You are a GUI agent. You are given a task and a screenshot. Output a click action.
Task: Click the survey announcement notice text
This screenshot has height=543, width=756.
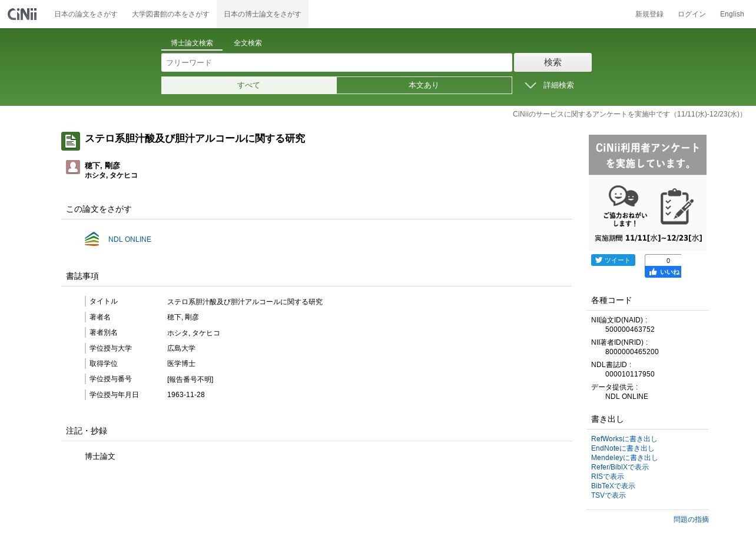[x=628, y=114]
